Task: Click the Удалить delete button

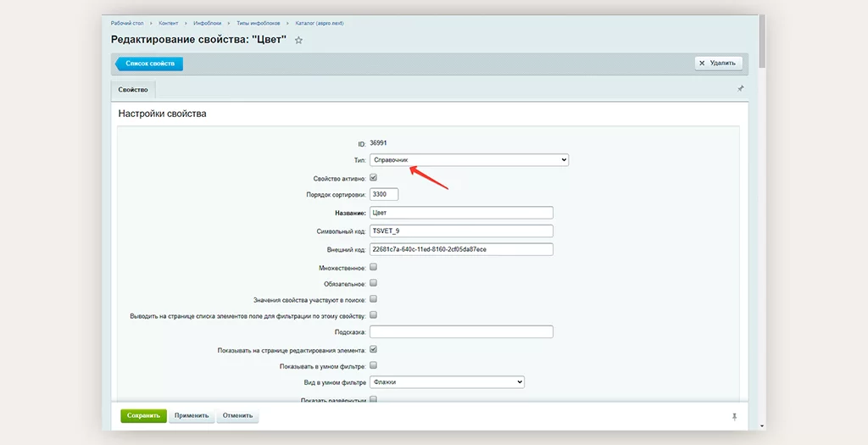Action: coord(719,63)
